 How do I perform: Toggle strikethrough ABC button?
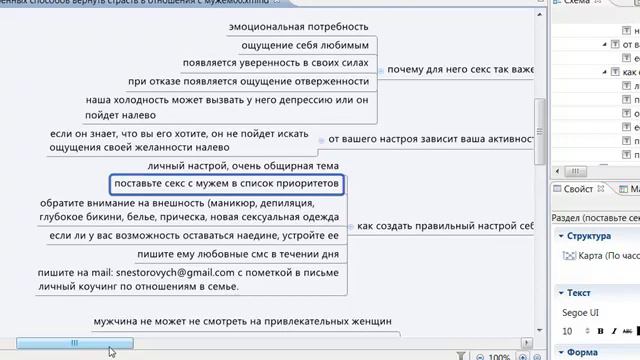(x=627, y=331)
